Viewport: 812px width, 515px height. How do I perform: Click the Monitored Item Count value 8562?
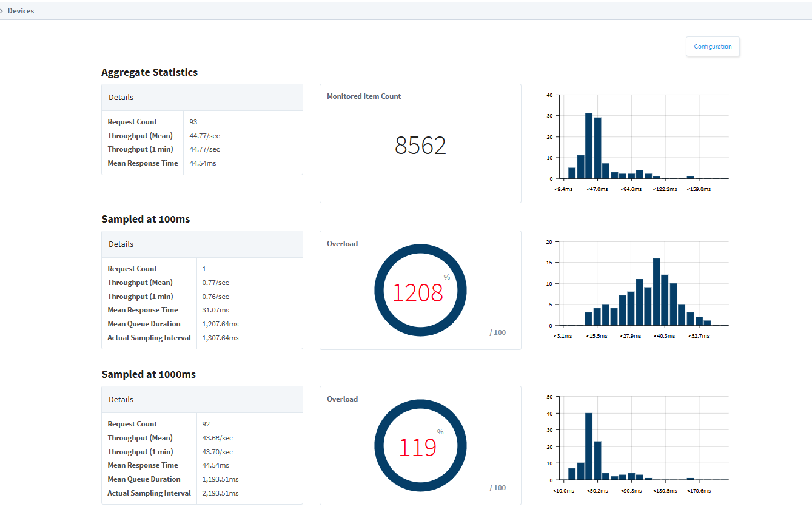coord(420,146)
